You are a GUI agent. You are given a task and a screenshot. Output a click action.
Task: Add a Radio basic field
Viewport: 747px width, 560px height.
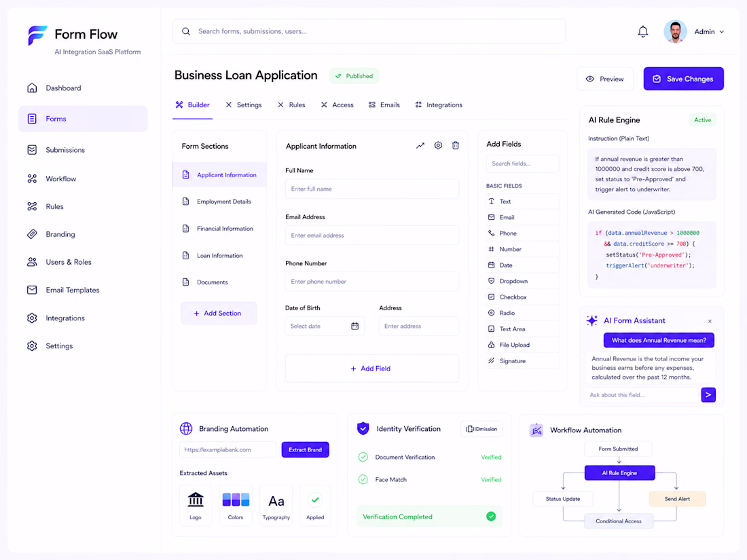(x=523, y=313)
